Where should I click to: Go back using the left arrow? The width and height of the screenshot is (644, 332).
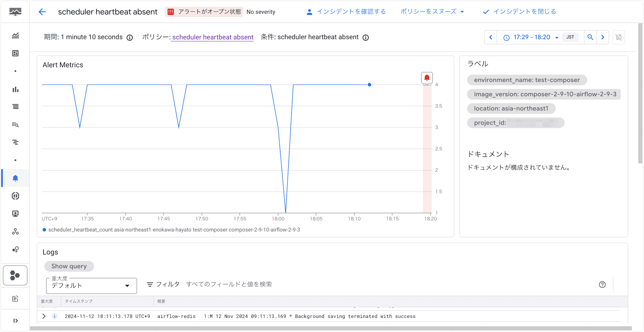[42, 12]
